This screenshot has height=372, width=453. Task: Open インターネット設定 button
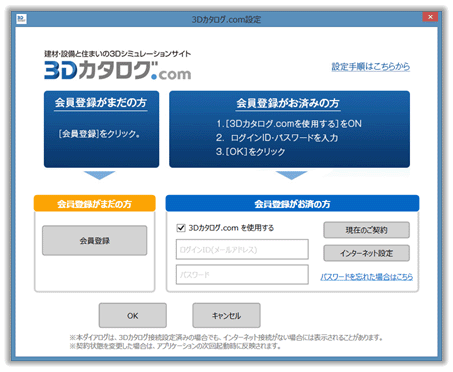(366, 253)
